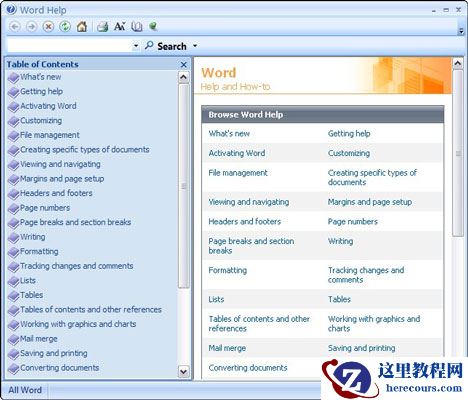Screen dimensions: 468x400
Task: Click the search text input field
Action: [69, 46]
